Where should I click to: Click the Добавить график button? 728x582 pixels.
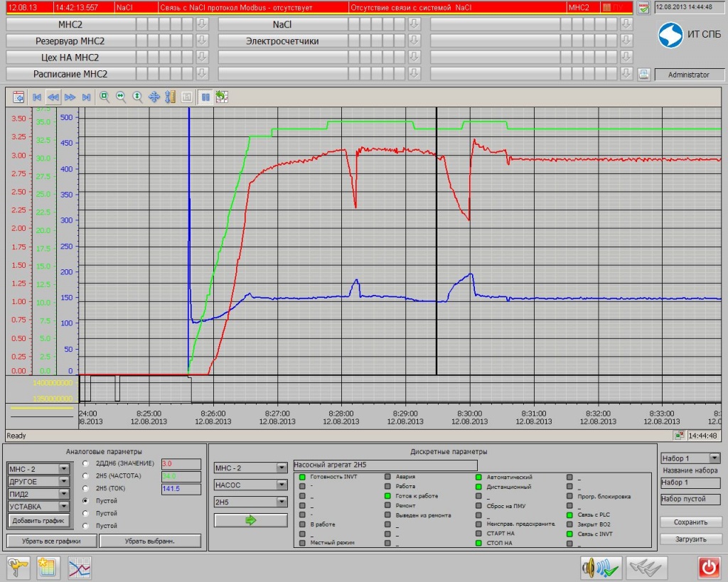coord(38,521)
